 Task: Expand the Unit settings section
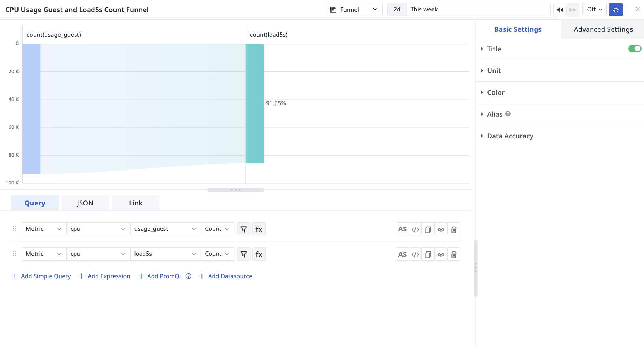point(494,71)
